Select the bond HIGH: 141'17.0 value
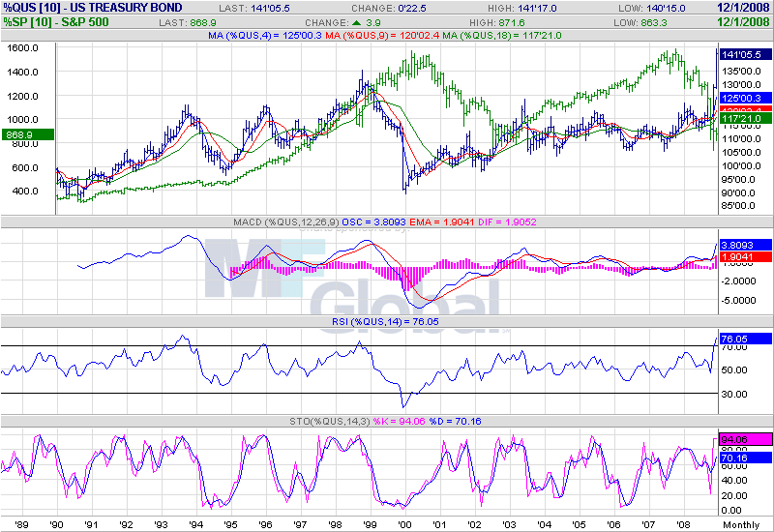 pos(521,9)
